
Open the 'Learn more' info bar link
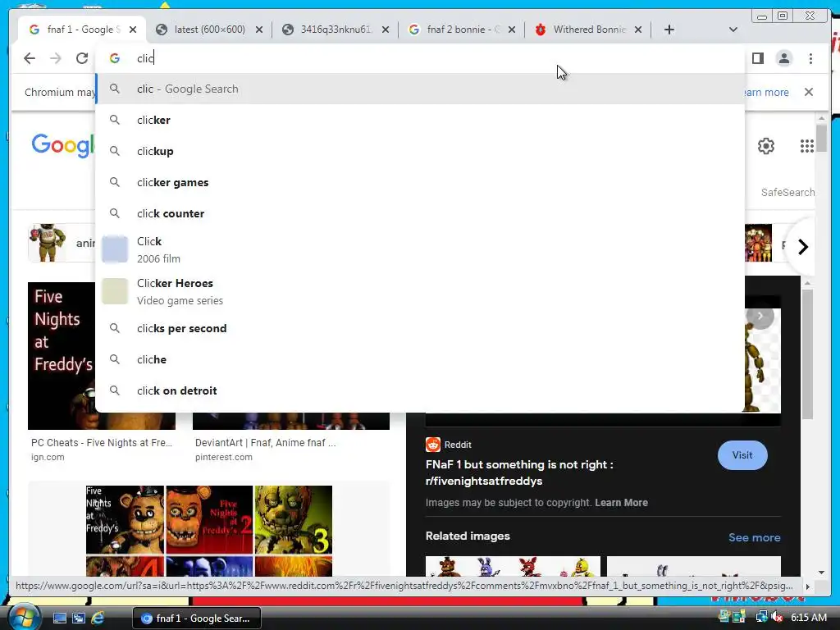click(766, 92)
